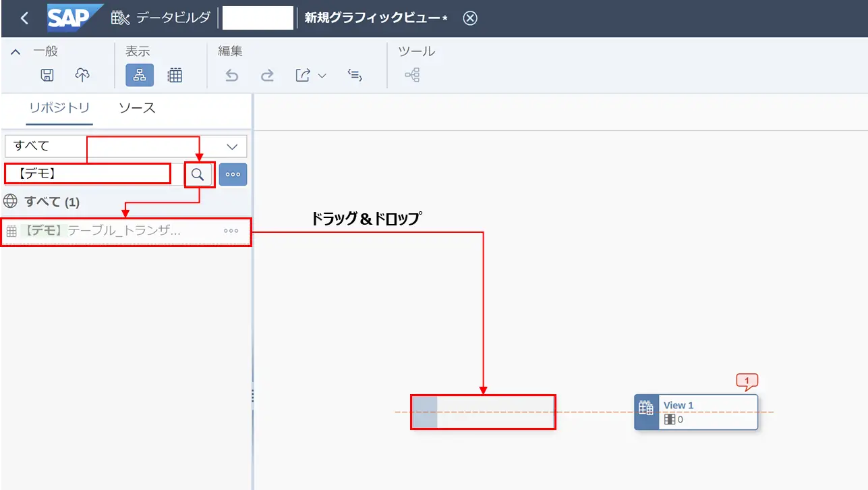Click the magnifier search button

[198, 174]
